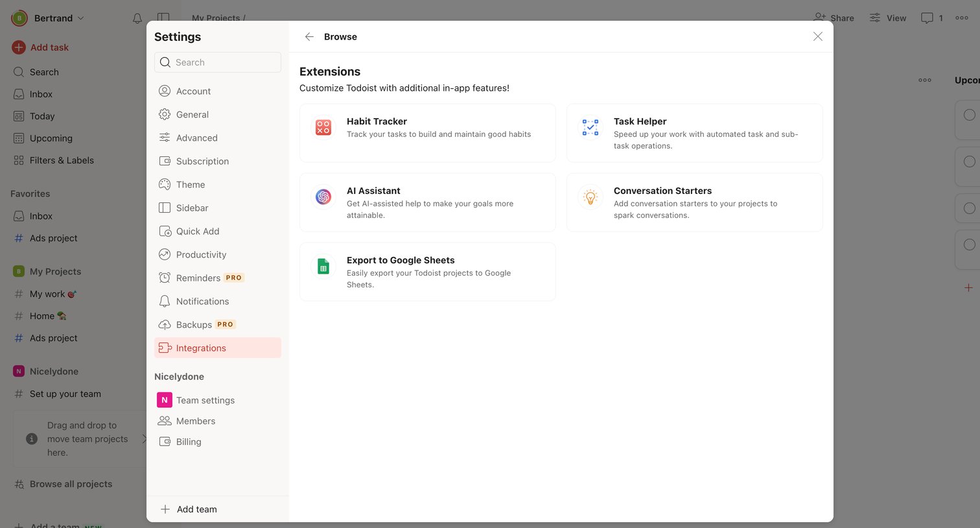Open Productivity settings
The image size is (980, 528).
(x=218, y=255)
